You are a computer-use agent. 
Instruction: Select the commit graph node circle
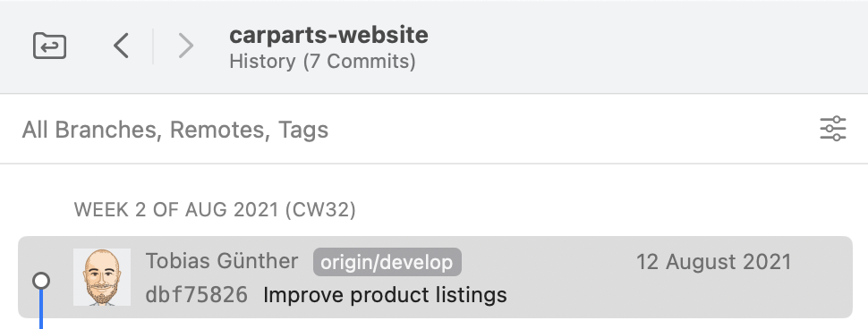[x=41, y=281]
